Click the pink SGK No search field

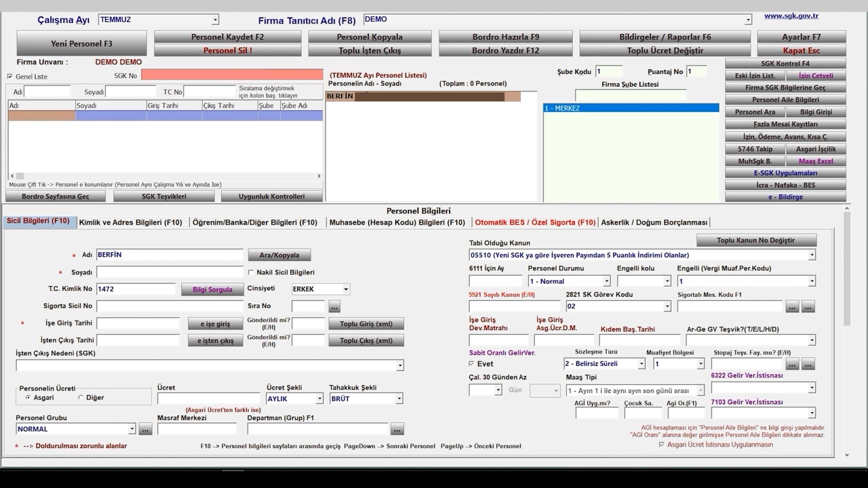point(232,75)
